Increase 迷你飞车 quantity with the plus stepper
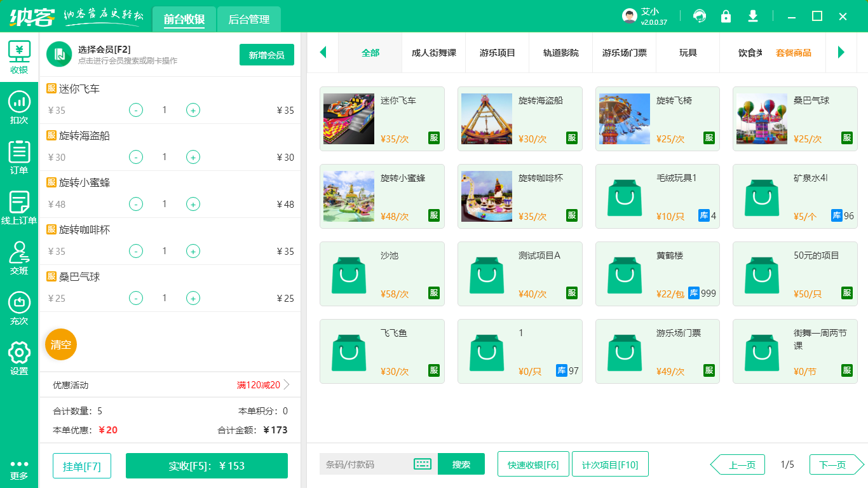This screenshot has height=488, width=868. [193, 110]
